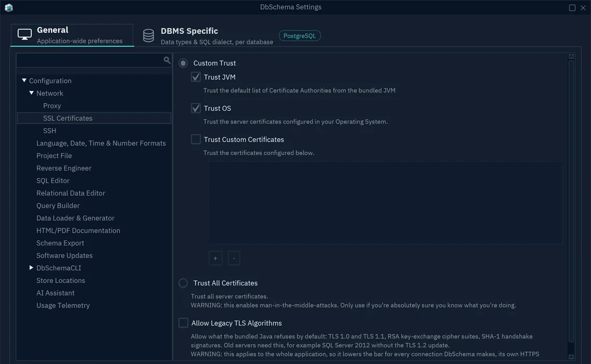Open Reverse Engineer settings
The image size is (591, 364).
point(63,168)
